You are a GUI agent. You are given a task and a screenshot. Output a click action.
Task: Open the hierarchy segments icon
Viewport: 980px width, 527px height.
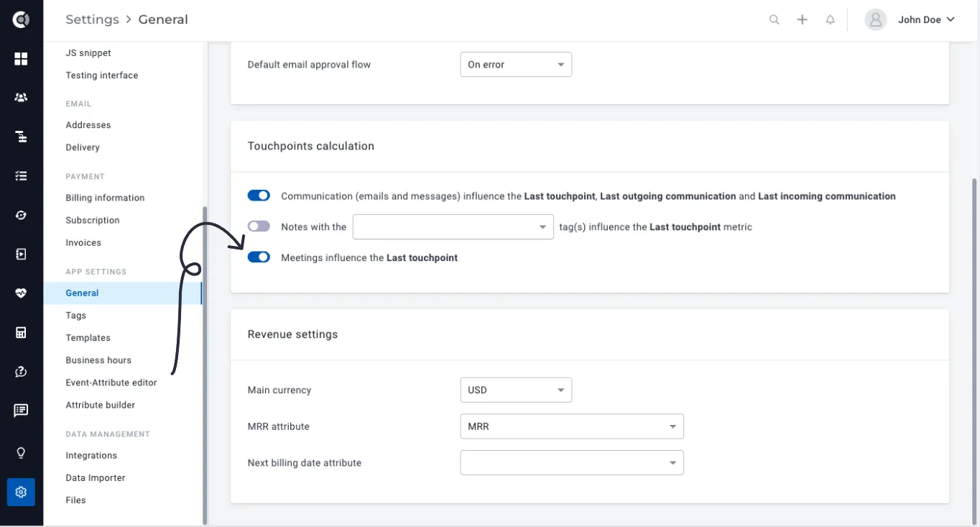(x=21, y=137)
